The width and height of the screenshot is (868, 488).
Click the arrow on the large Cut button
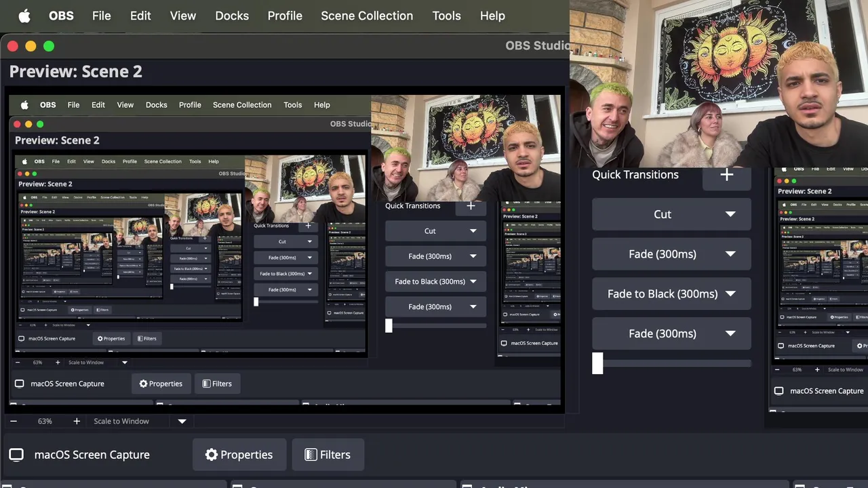pos(730,214)
